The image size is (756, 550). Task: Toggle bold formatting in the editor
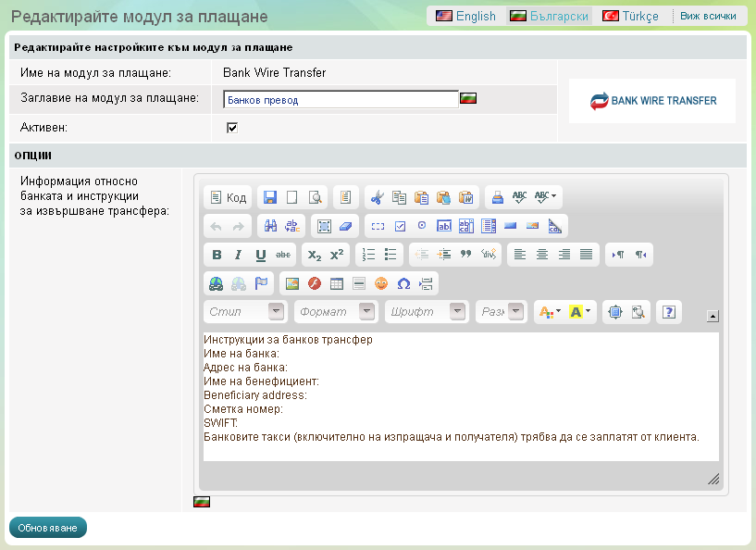(217, 255)
